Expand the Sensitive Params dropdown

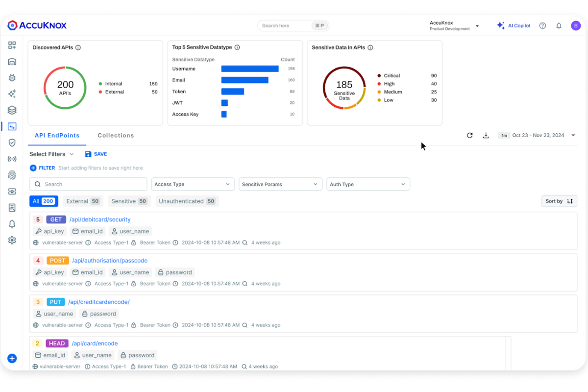280,184
